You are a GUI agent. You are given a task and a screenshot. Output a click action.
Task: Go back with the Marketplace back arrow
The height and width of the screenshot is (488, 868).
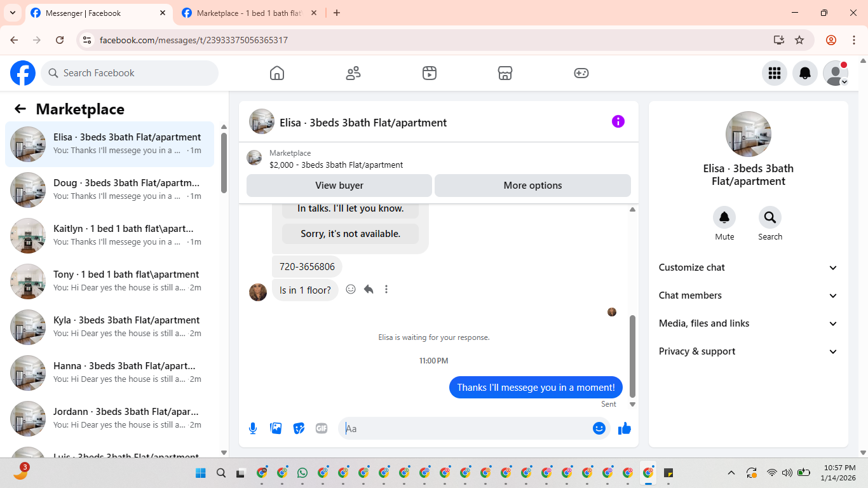(20, 109)
